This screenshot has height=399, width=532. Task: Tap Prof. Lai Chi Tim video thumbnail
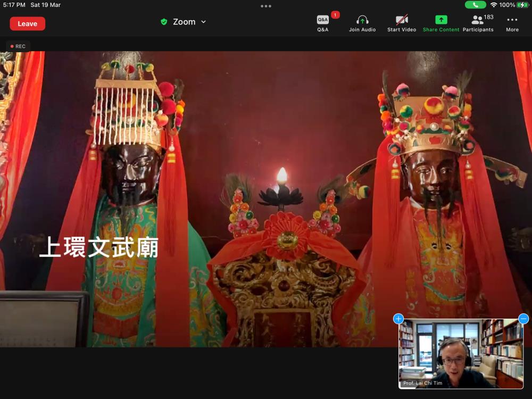click(461, 354)
